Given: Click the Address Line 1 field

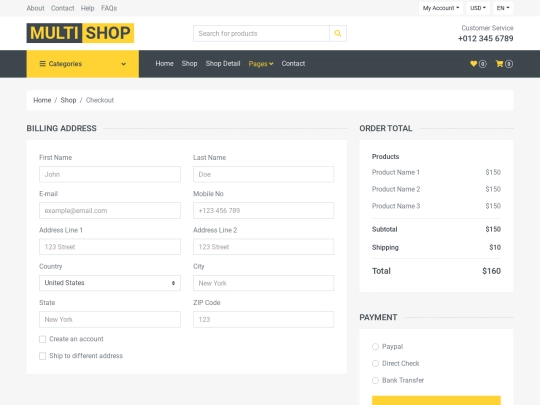Looking at the screenshot, I should click(x=110, y=247).
